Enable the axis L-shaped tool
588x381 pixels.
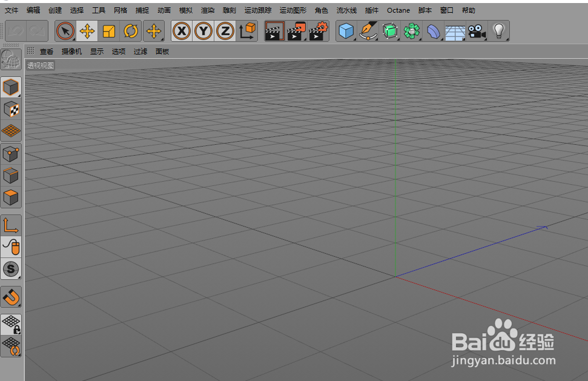(11, 225)
